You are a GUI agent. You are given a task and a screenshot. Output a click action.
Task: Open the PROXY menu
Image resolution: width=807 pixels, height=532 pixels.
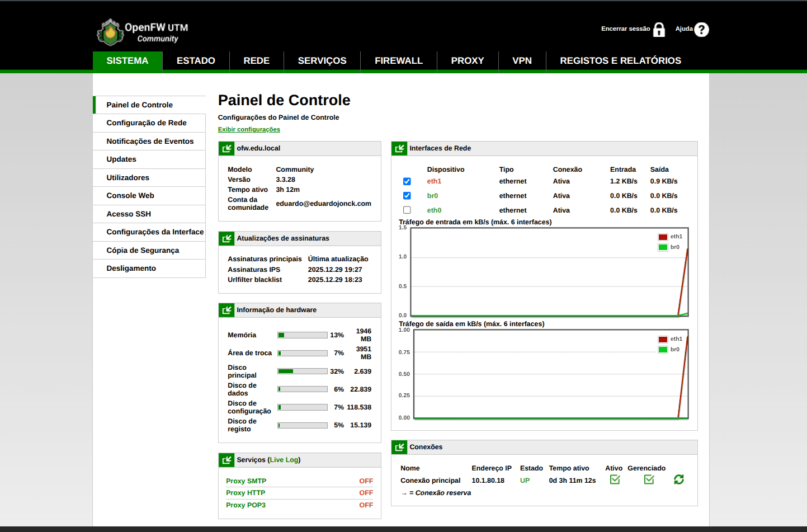[468, 61]
